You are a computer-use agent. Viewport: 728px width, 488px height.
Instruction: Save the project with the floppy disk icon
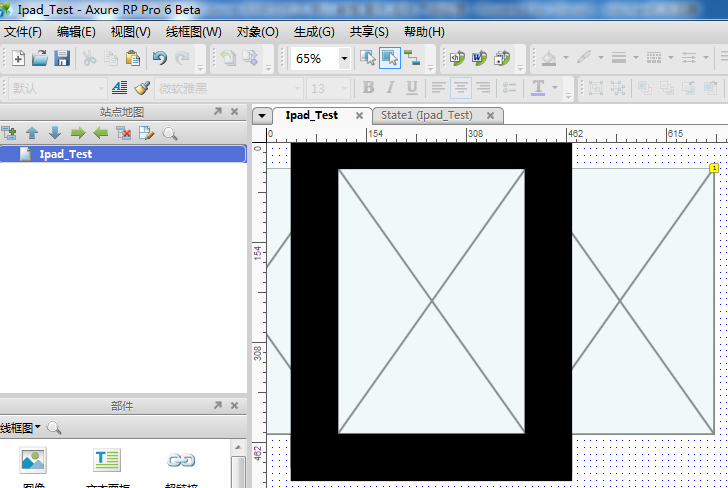pos(62,58)
